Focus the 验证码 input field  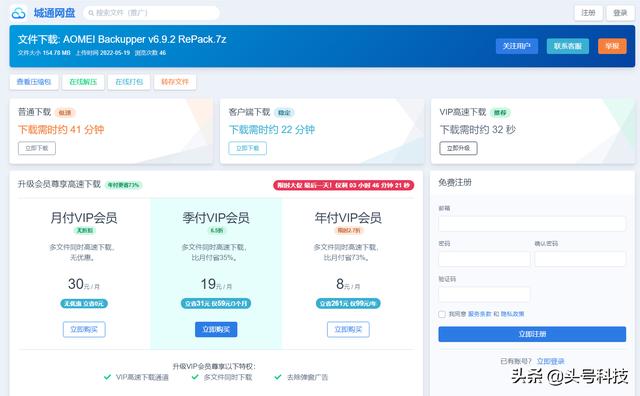[484, 294]
